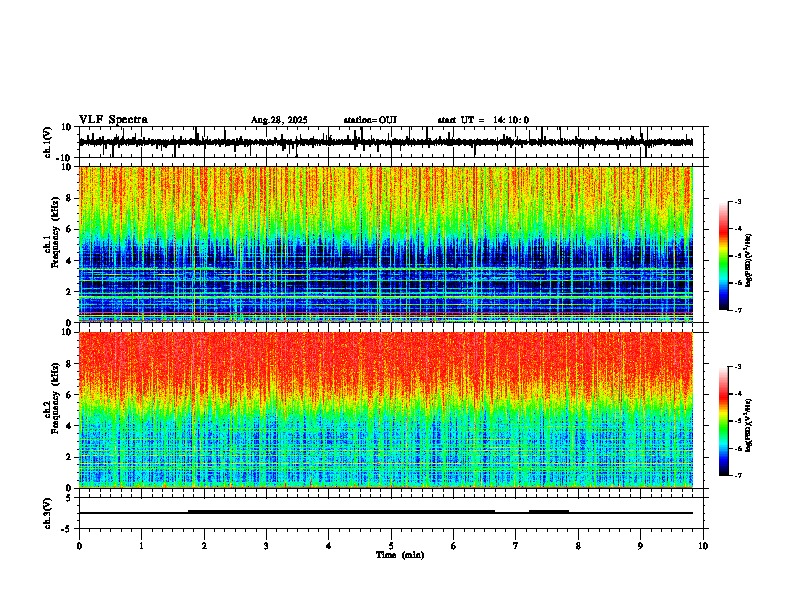This screenshot has width=792, height=612.
Task: Click the "-3" tick of ch.2 color bar
Action: pos(738,367)
